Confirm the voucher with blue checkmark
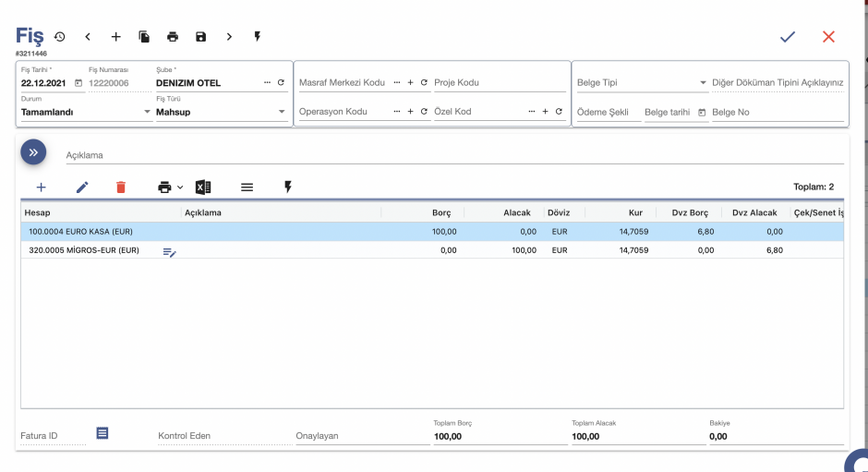Screen dimensions: 868x472 (x=787, y=37)
